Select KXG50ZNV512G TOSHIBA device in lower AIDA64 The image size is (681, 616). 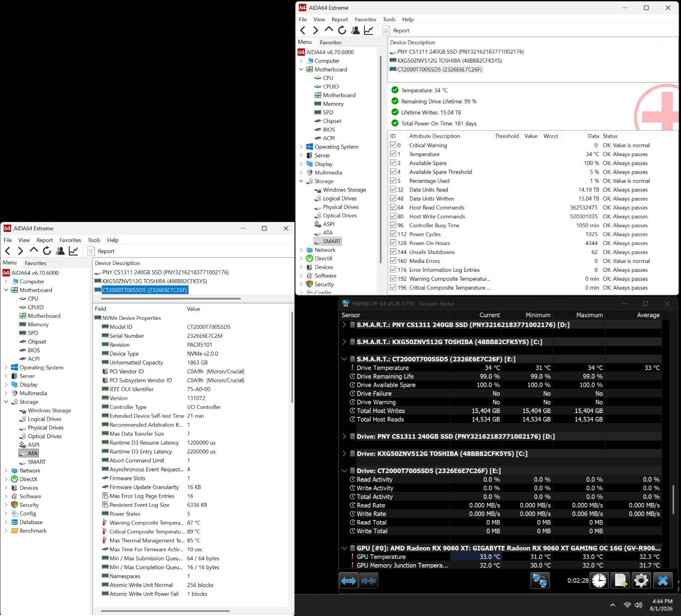(x=151, y=281)
